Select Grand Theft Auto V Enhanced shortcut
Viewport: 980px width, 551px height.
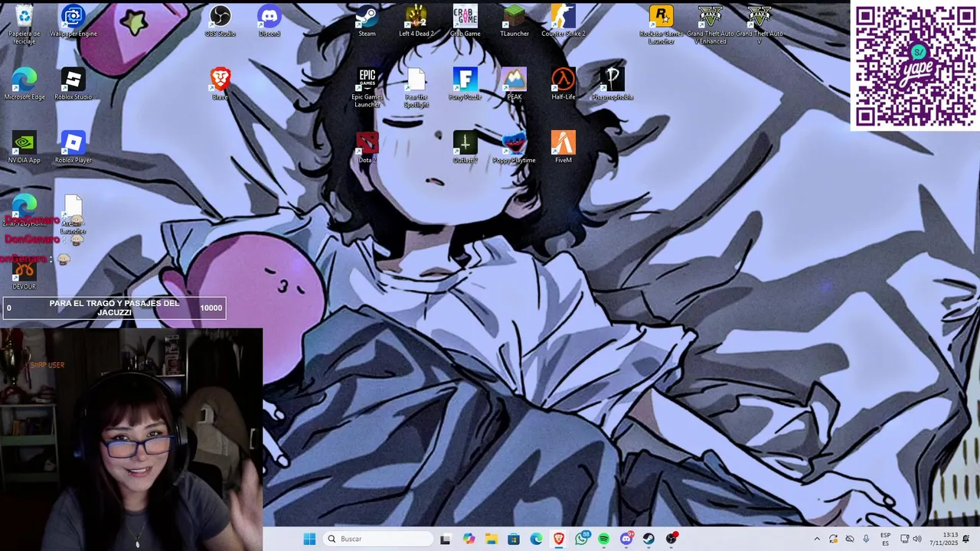point(710,24)
